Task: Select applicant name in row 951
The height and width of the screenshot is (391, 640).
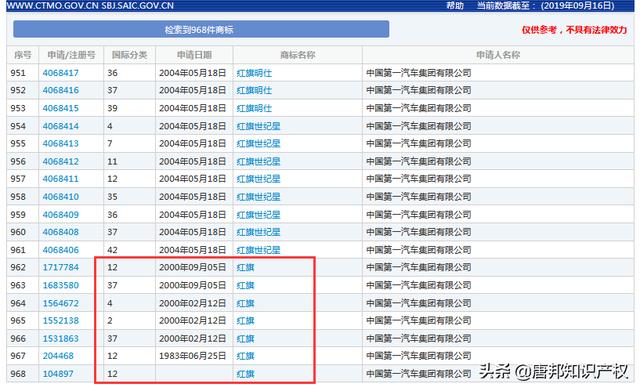Action: tap(419, 73)
